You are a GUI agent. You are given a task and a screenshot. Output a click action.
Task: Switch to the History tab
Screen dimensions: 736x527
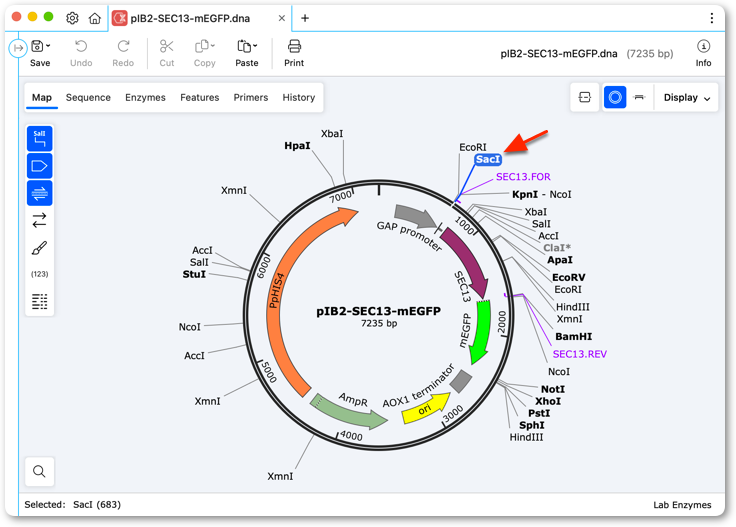[299, 98]
